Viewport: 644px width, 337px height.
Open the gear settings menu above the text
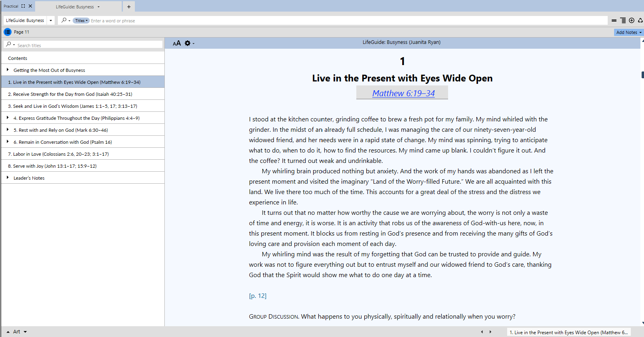tap(188, 43)
